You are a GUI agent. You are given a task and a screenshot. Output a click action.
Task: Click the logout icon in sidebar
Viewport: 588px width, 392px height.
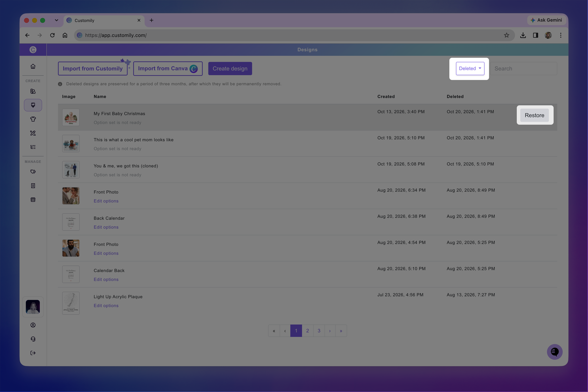coord(33,353)
